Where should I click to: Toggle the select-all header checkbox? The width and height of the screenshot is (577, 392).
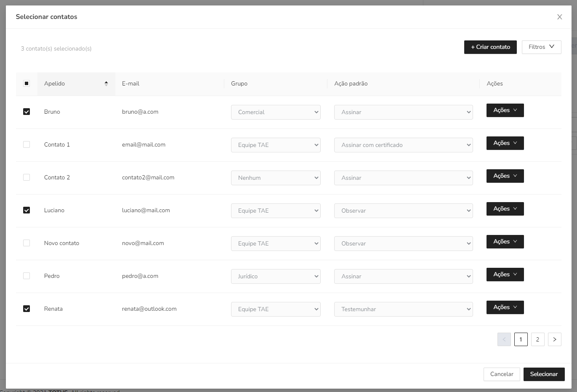(x=27, y=84)
